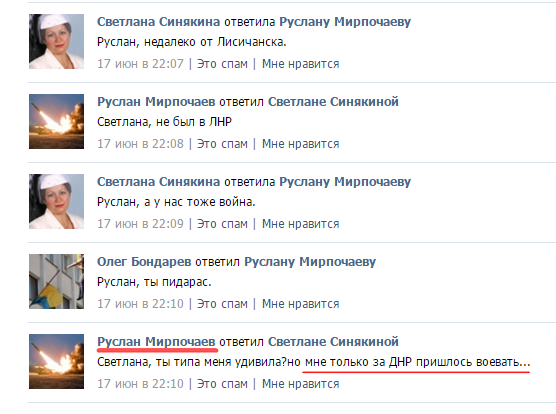Image resolution: width=556 pixels, height=414 pixels.
Task: Mark the 22:07 comment as Это спам
Action: point(222,64)
